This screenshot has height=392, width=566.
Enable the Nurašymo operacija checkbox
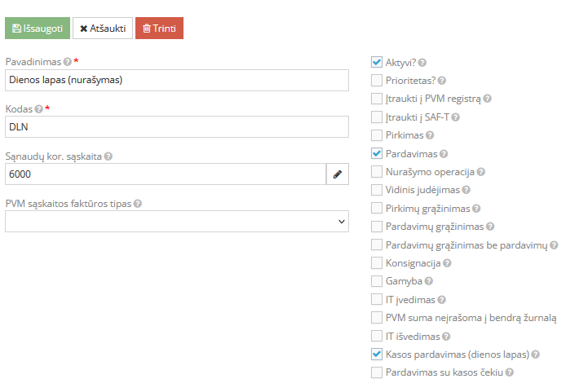pyautogui.click(x=376, y=172)
